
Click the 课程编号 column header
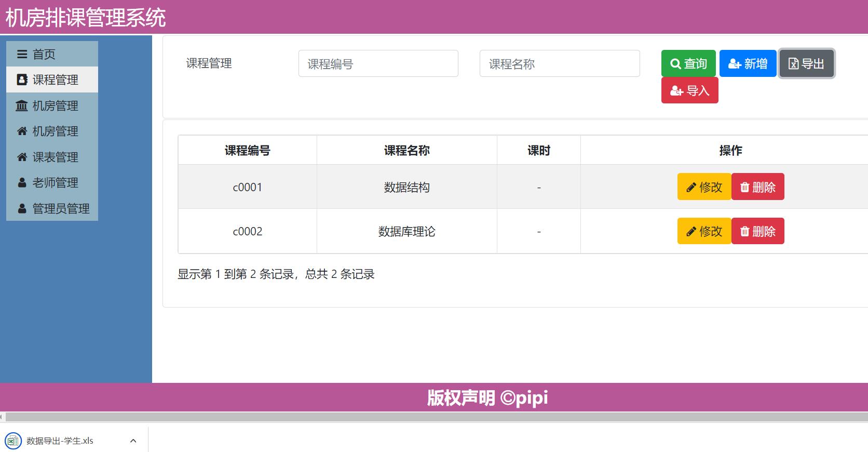coord(247,151)
